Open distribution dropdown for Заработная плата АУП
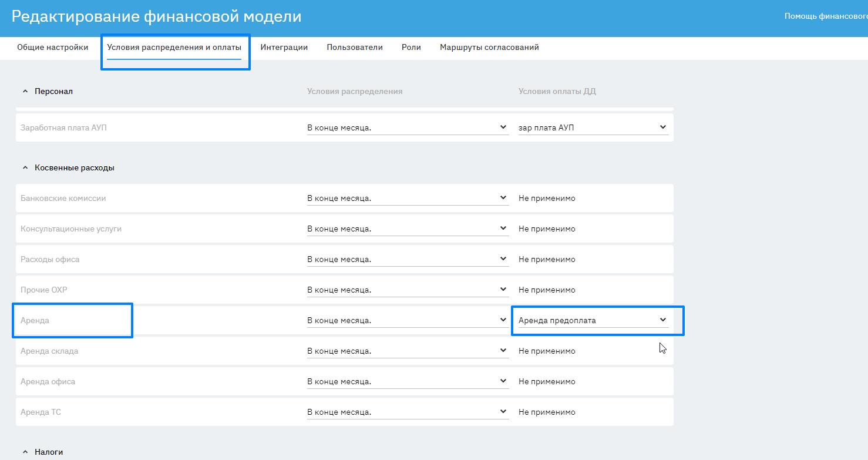The height and width of the screenshot is (460, 868). (x=408, y=127)
